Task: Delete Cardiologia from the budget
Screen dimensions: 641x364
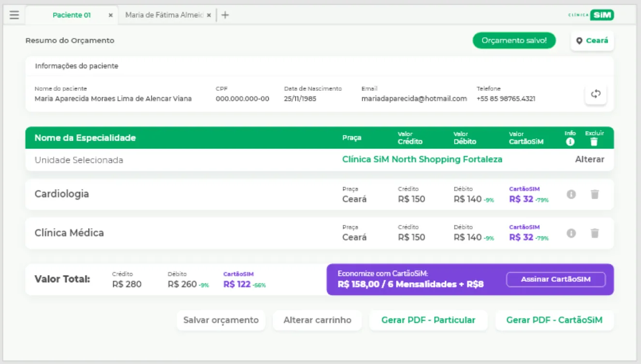Action: coord(595,194)
